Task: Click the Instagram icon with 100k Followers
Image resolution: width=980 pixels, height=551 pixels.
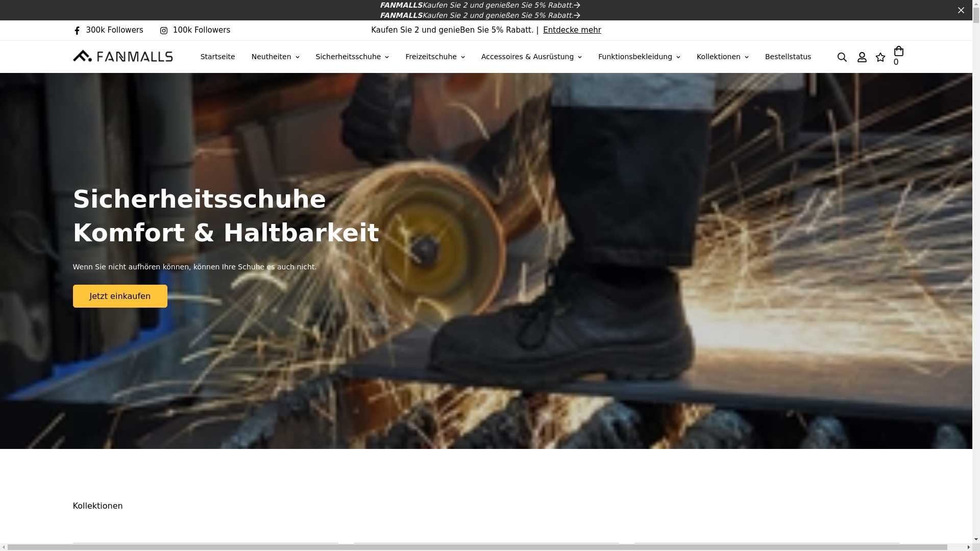Action: (x=164, y=31)
